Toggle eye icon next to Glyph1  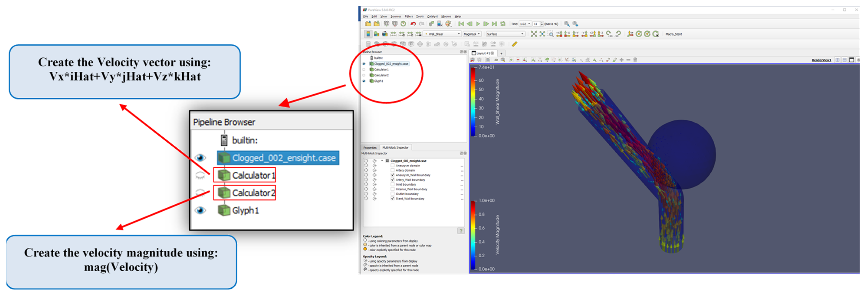(364, 81)
